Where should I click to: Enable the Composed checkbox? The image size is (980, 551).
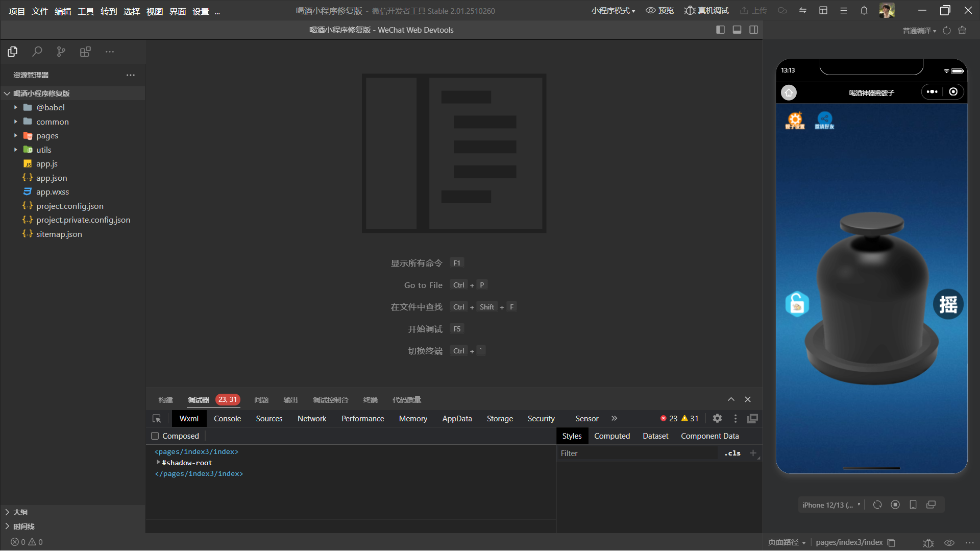tap(155, 436)
